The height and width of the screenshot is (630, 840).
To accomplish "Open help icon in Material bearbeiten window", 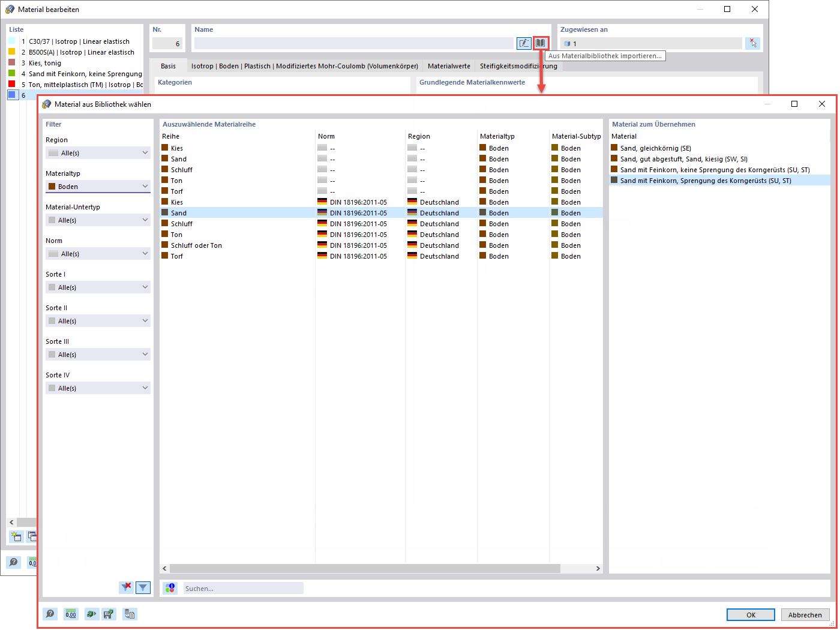I will [13, 562].
